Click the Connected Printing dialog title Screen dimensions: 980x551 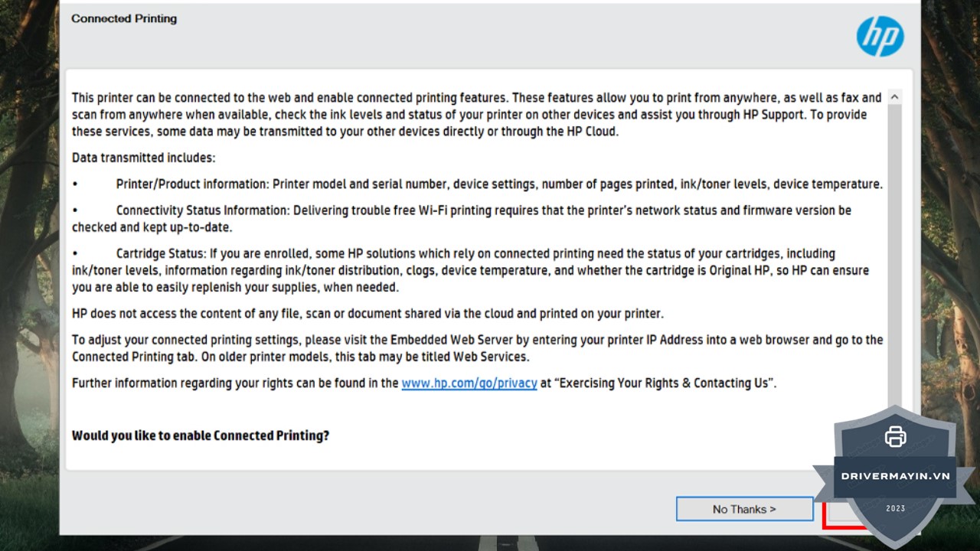coord(124,18)
